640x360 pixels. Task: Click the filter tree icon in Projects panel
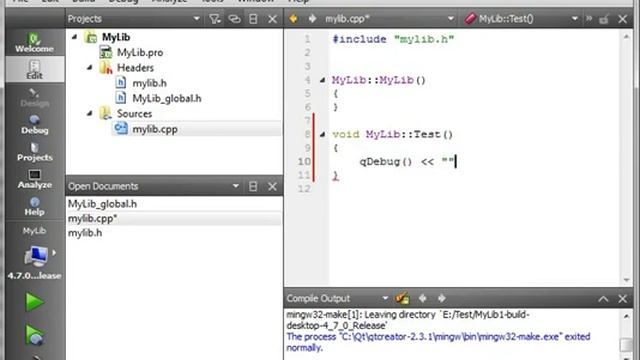[215, 19]
